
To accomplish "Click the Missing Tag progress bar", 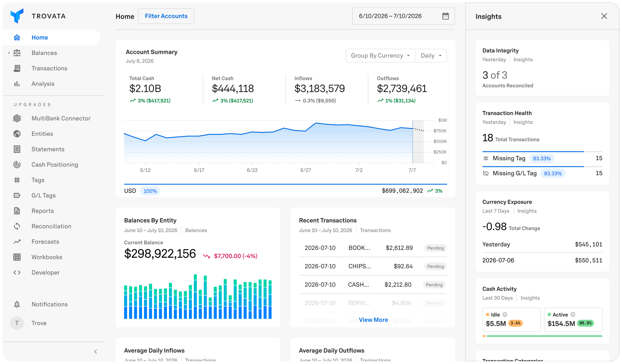I will [x=542, y=151].
